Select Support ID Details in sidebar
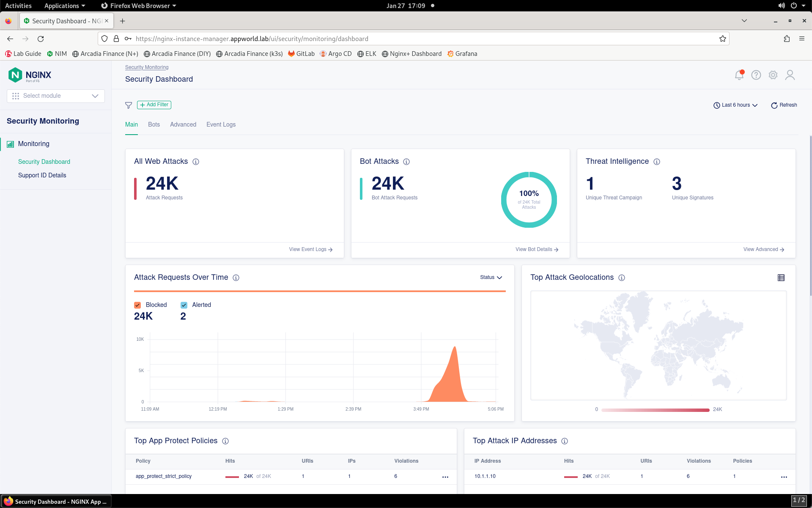The image size is (812, 508). tap(42, 176)
